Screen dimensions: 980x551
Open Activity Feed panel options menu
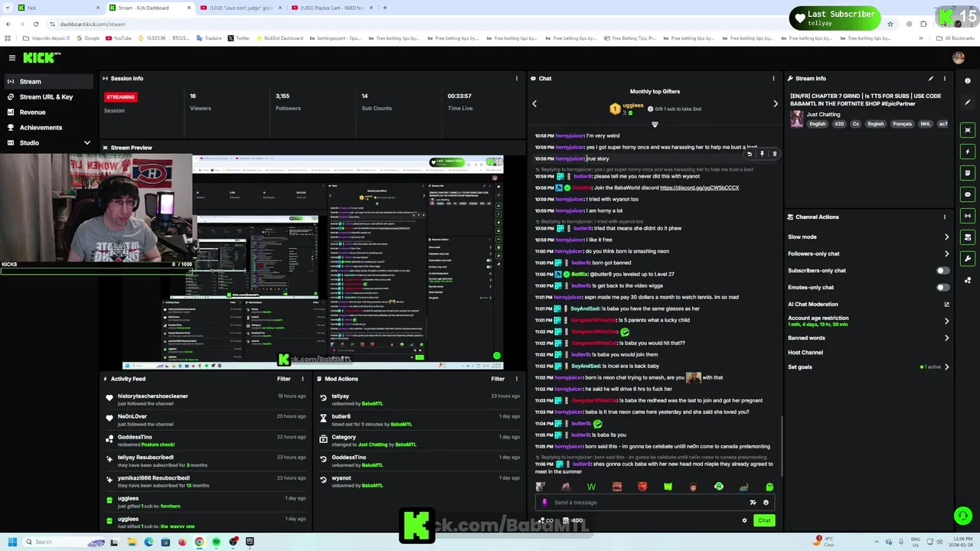302,379
